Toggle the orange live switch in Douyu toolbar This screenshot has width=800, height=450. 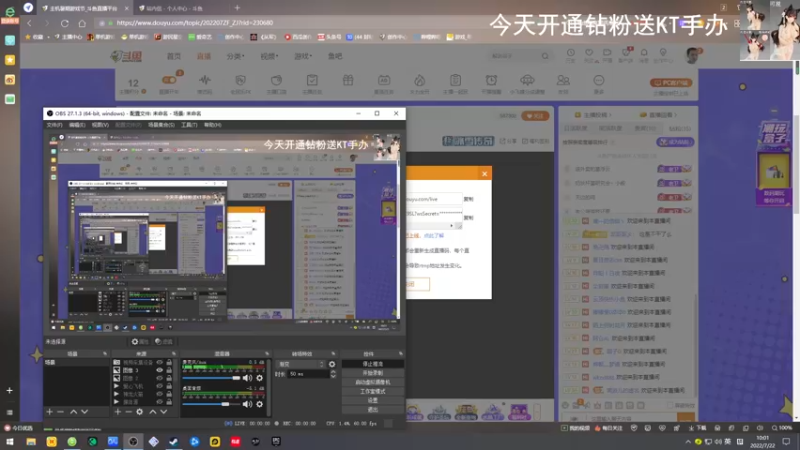(x=169, y=80)
